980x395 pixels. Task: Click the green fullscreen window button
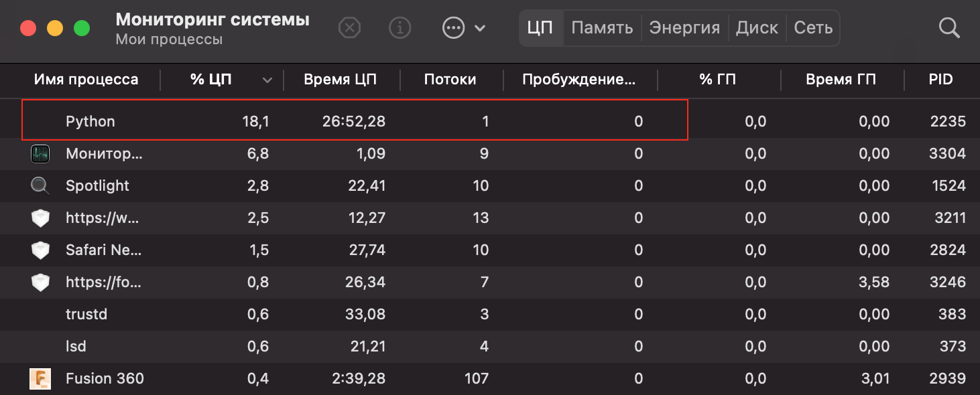[x=81, y=28]
